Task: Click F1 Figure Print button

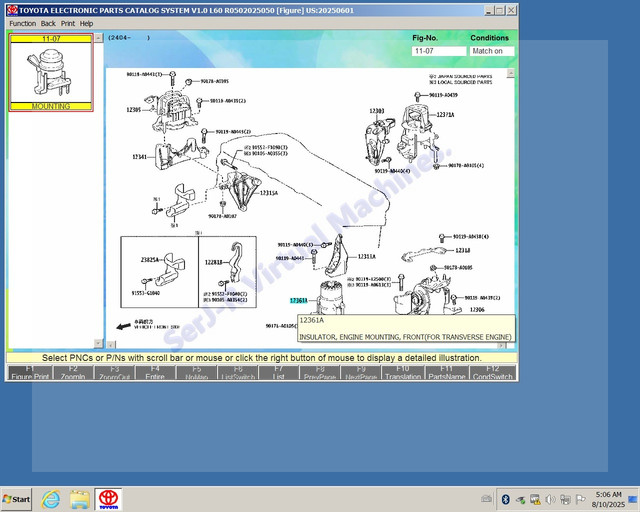Action: point(30,373)
